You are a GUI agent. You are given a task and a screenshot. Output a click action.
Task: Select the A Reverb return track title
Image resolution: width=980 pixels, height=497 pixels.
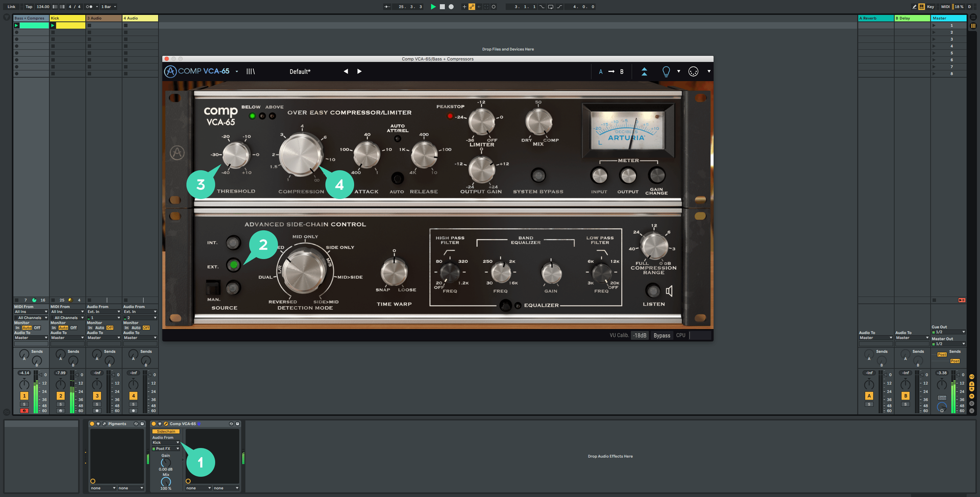point(876,18)
